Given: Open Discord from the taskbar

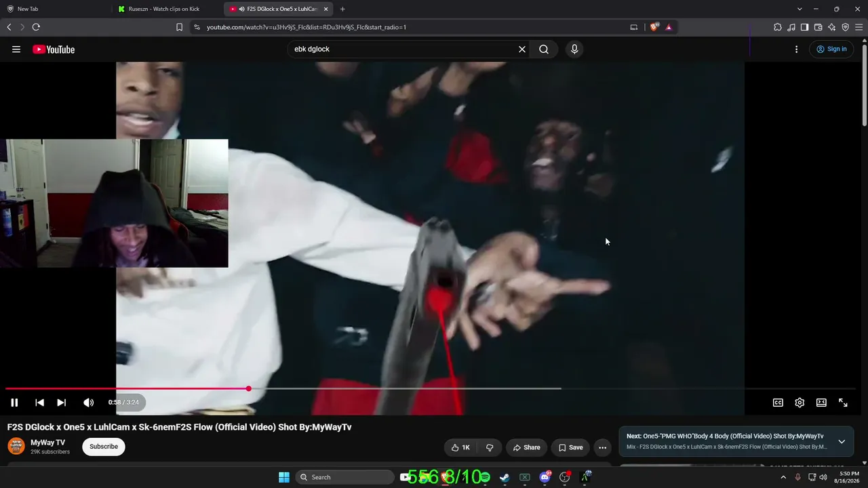Looking at the screenshot, I should 545,477.
